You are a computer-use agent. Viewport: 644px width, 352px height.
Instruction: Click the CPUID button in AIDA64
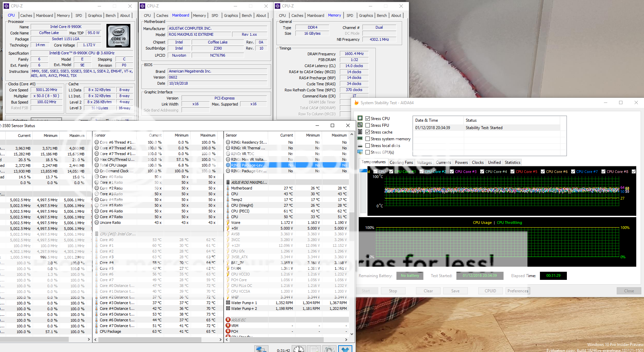click(x=490, y=291)
